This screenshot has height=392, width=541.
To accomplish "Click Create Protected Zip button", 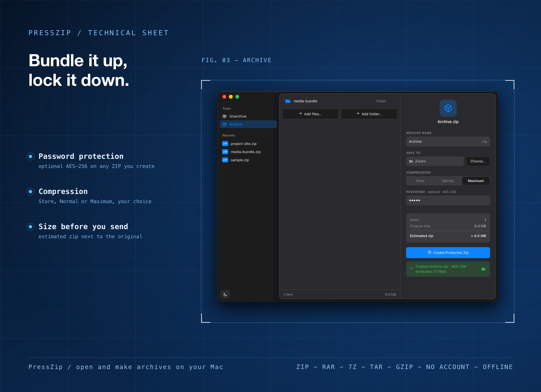I will 448,252.
